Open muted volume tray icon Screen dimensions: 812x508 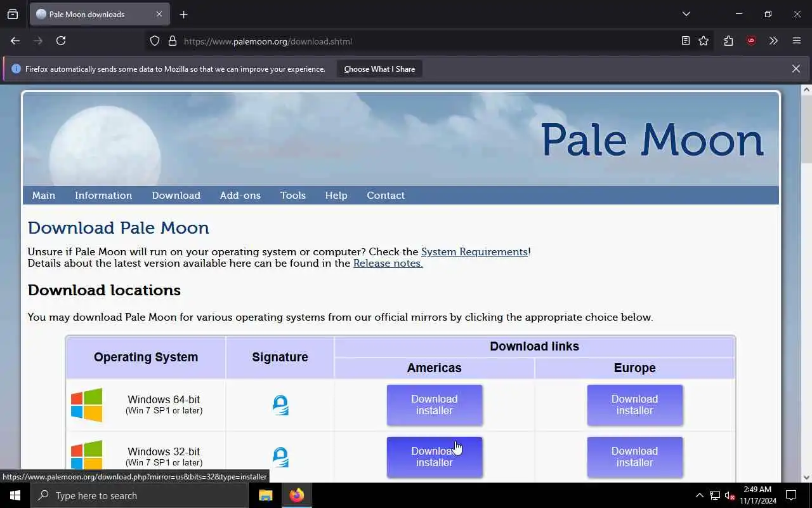click(730, 495)
